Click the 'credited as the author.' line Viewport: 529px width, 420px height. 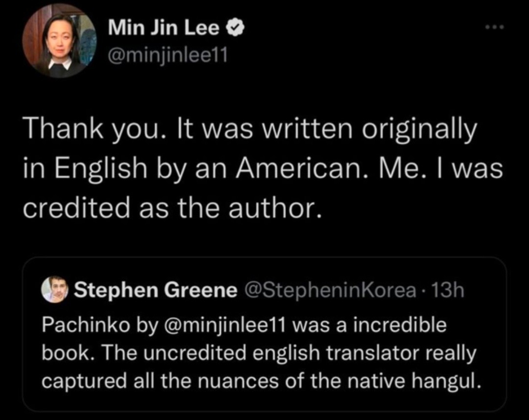coord(172,207)
